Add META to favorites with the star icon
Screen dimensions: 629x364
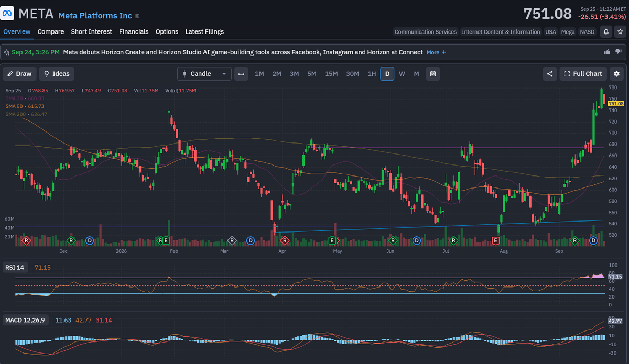point(620,31)
